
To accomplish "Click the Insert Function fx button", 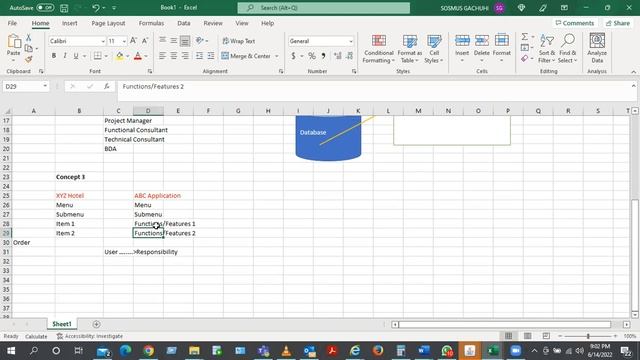I will [107, 87].
